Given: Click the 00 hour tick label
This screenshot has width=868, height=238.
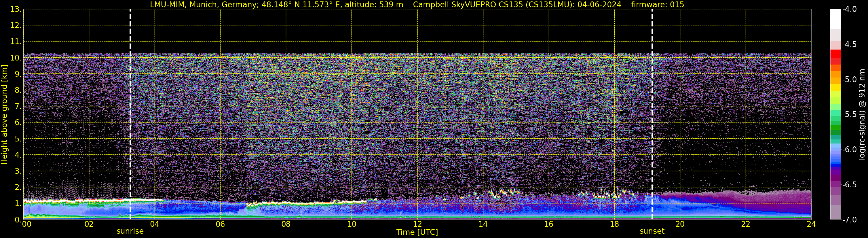Looking at the screenshot, I should tap(26, 224).
